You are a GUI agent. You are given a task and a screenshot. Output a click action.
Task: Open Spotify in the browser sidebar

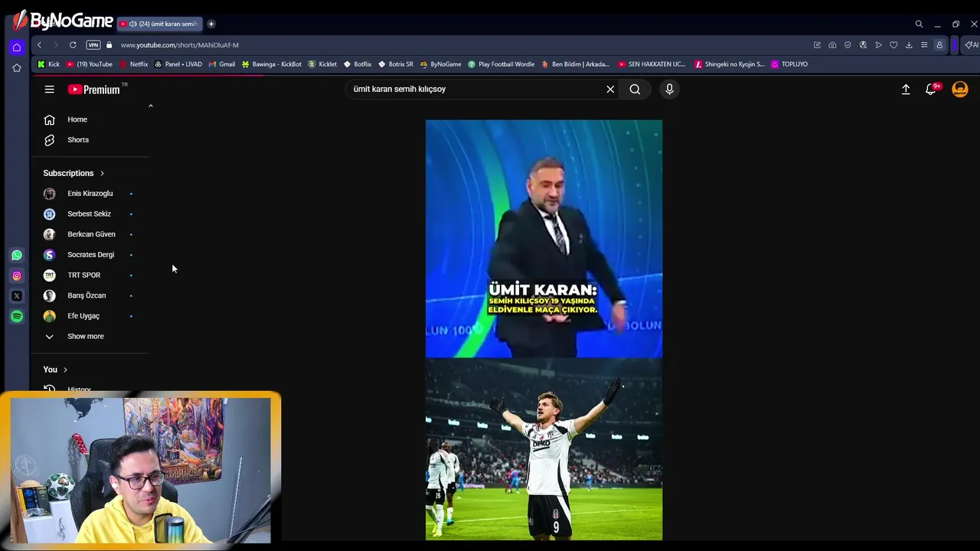pyautogui.click(x=17, y=316)
